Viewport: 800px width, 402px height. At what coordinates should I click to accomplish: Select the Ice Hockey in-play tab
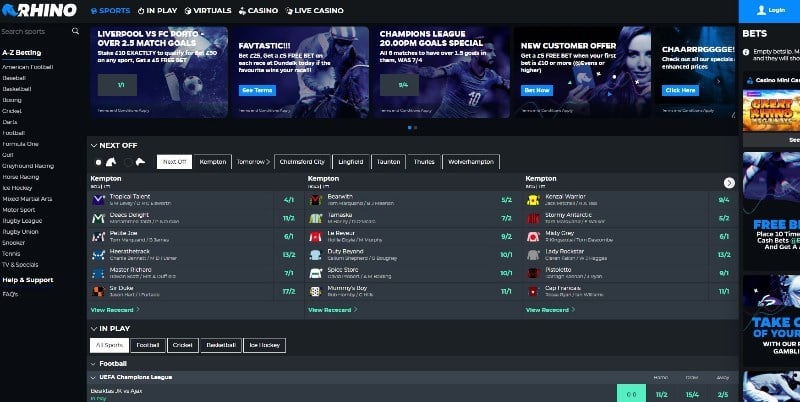point(264,345)
